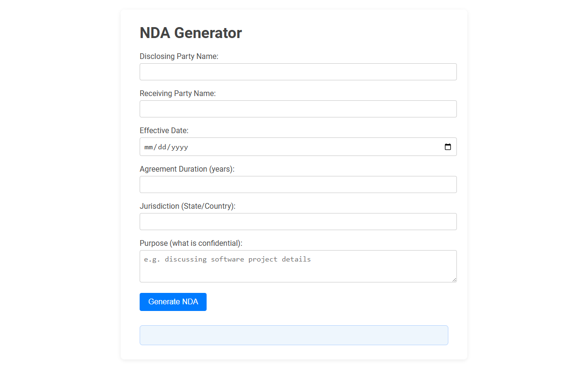Click the Jurisdiction State/Country input

point(298,221)
